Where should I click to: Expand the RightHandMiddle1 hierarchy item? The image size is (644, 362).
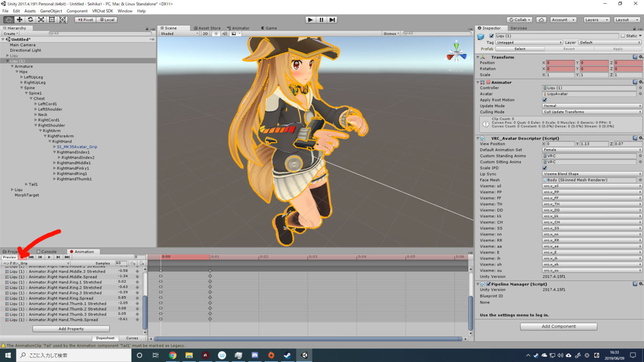pyautogui.click(x=55, y=163)
